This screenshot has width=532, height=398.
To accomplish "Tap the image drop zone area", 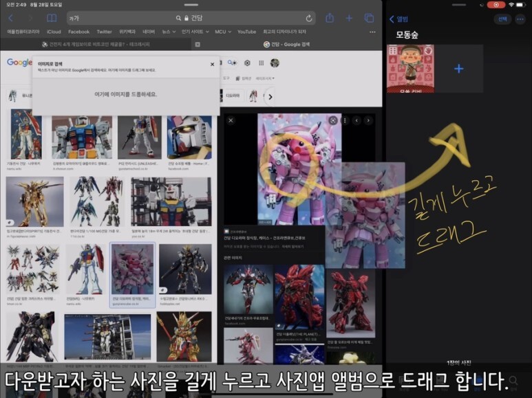I will coord(126,96).
